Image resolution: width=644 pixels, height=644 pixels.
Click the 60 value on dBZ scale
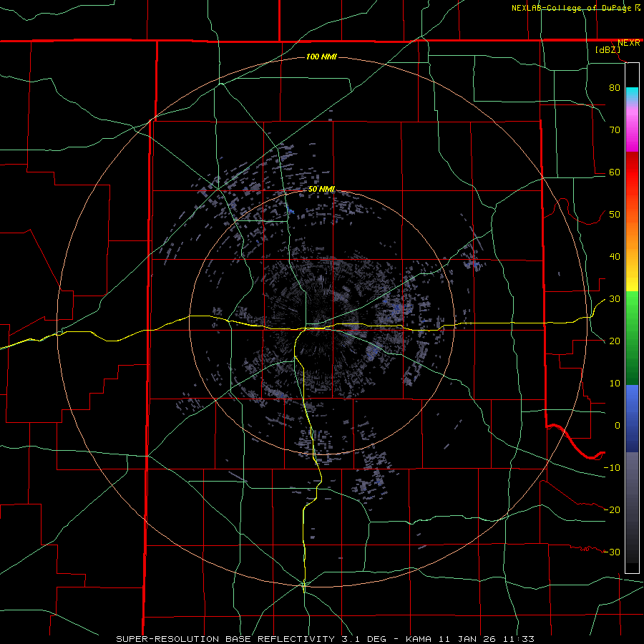pos(615,172)
